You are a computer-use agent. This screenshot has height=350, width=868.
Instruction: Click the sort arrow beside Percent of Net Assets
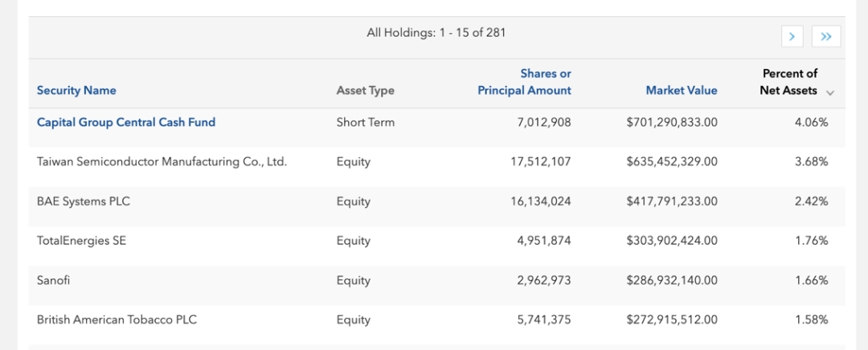(830, 92)
